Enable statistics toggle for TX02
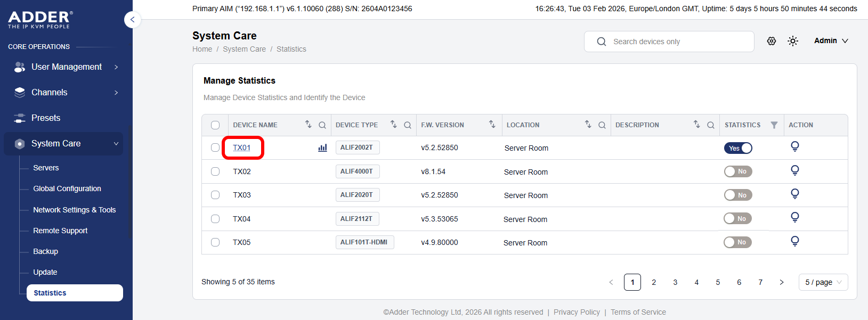Image resolution: width=868 pixels, height=320 pixels. point(737,171)
